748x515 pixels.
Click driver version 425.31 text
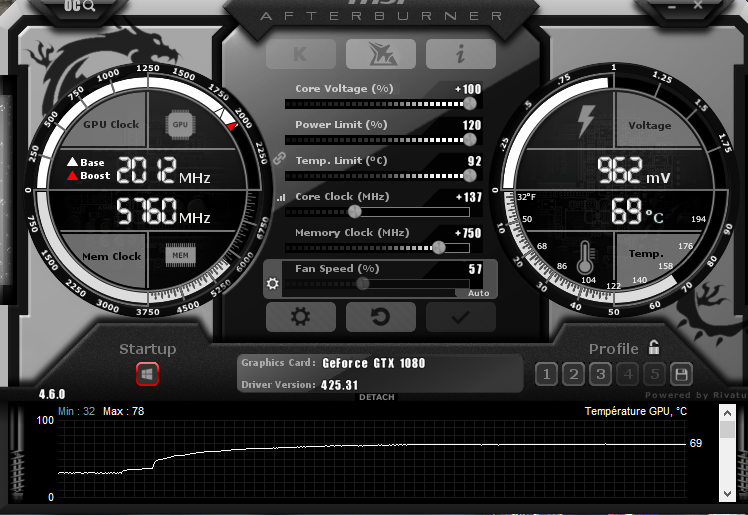pyautogui.click(x=340, y=385)
